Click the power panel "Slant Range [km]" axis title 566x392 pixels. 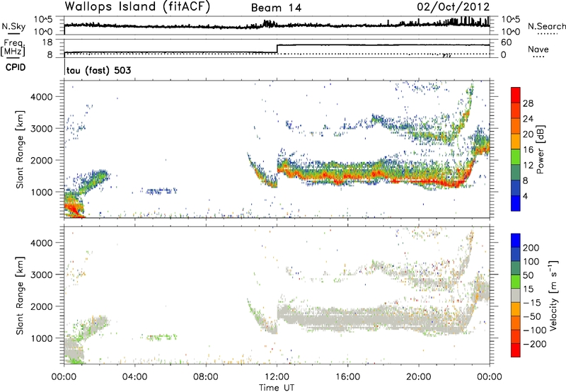coord(20,149)
